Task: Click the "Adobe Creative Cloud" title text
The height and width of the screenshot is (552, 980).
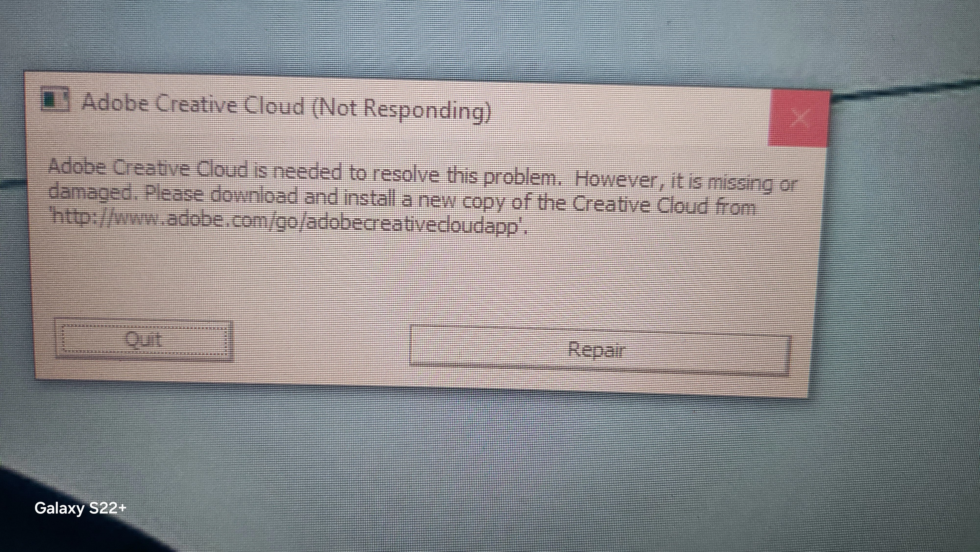Action: click(x=193, y=104)
